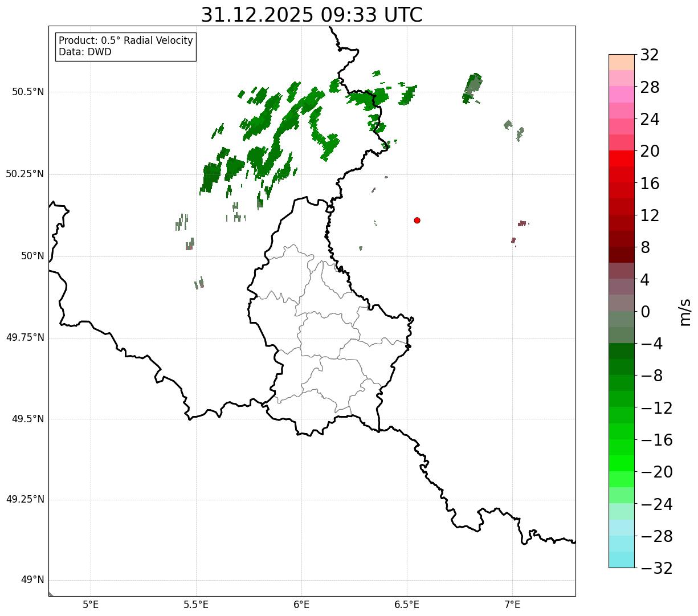
Task: Click the colorbar tick label 32
Action: coord(650,55)
